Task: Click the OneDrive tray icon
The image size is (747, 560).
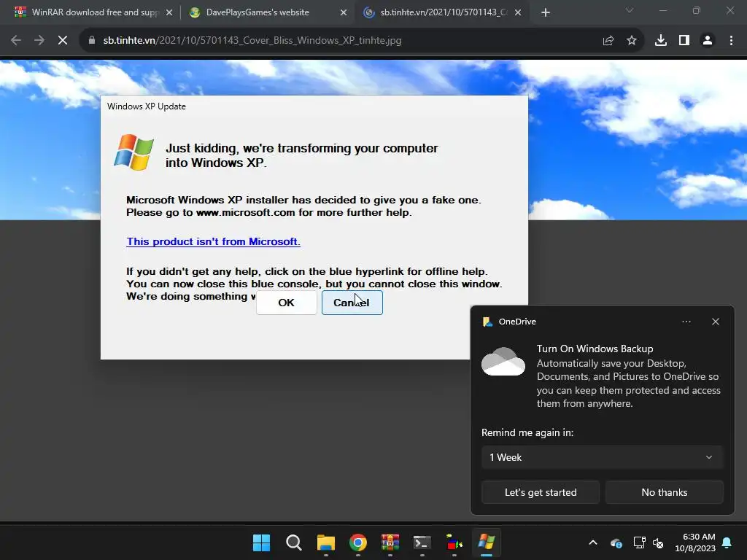Action: click(616, 542)
